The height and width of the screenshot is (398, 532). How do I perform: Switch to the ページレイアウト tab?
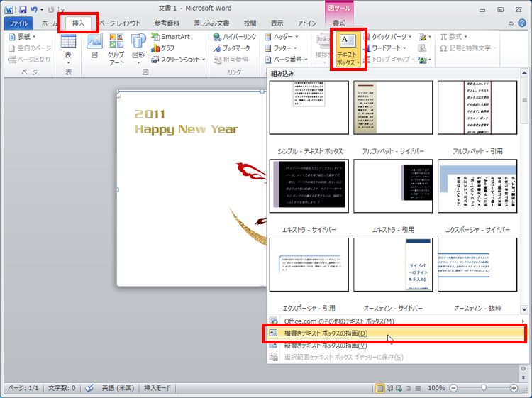[x=119, y=23]
